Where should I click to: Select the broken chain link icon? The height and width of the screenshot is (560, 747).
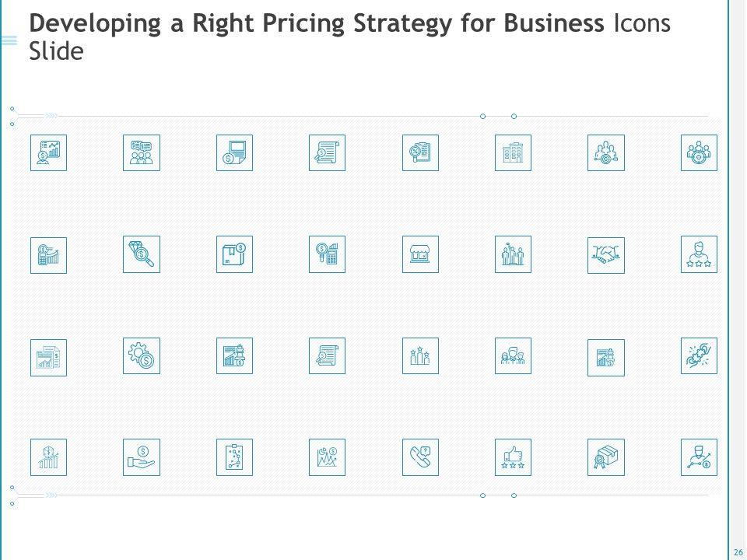point(698,356)
